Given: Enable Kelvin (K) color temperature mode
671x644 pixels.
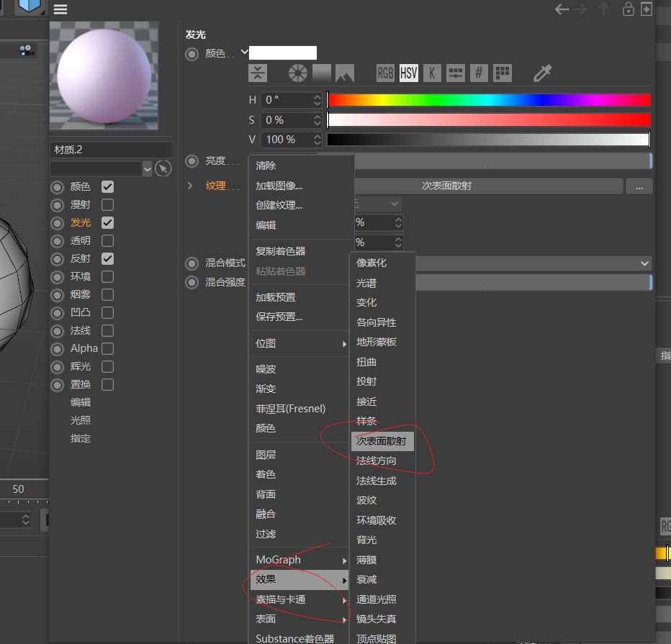Looking at the screenshot, I should (x=432, y=73).
